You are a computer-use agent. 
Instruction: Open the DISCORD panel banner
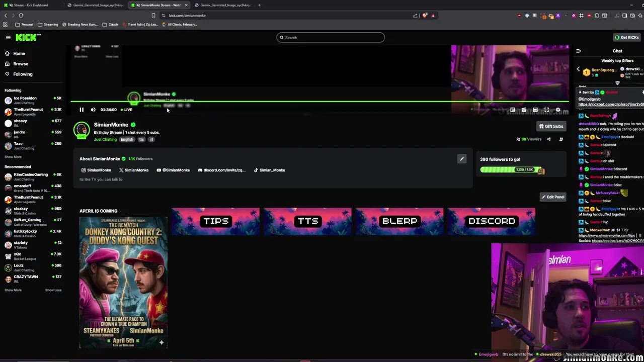tap(492, 221)
